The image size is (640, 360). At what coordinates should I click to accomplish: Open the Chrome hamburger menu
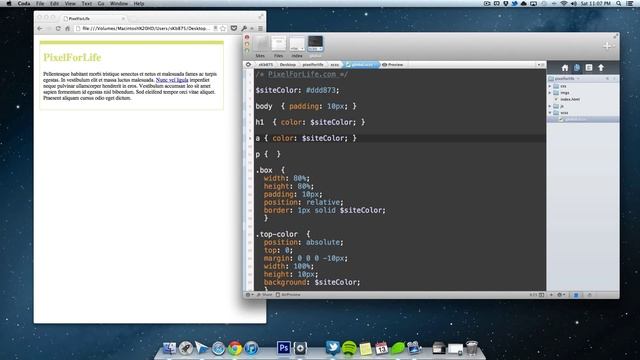[260, 29]
